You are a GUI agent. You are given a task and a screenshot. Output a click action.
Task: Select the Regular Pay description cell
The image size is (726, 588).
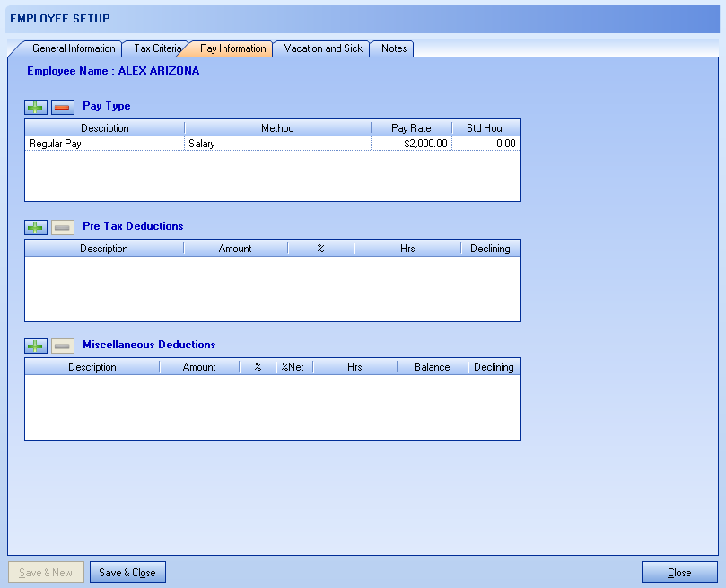point(105,144)
